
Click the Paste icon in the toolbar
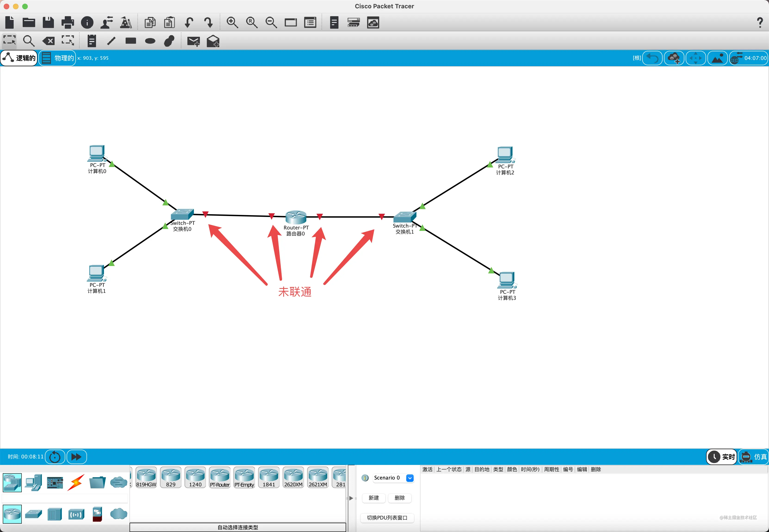point(169,22)
